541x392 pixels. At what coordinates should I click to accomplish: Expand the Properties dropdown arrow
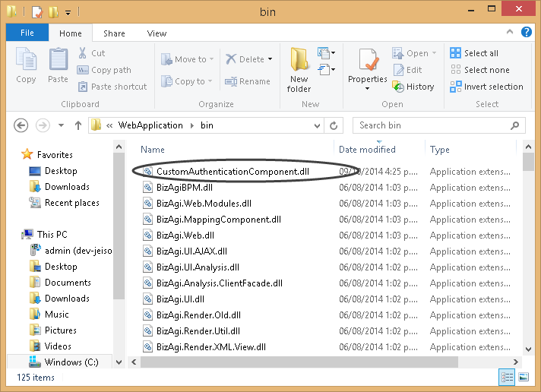click(368, 89)
